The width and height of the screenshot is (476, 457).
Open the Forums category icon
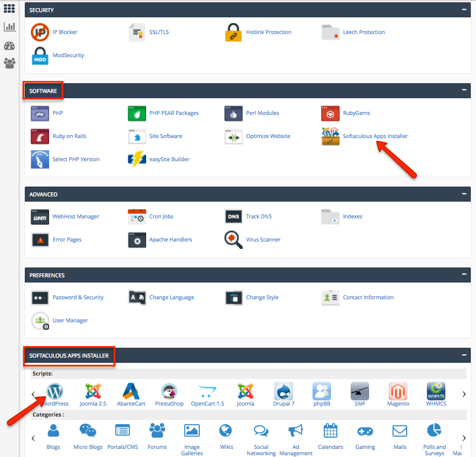[157, 430]
